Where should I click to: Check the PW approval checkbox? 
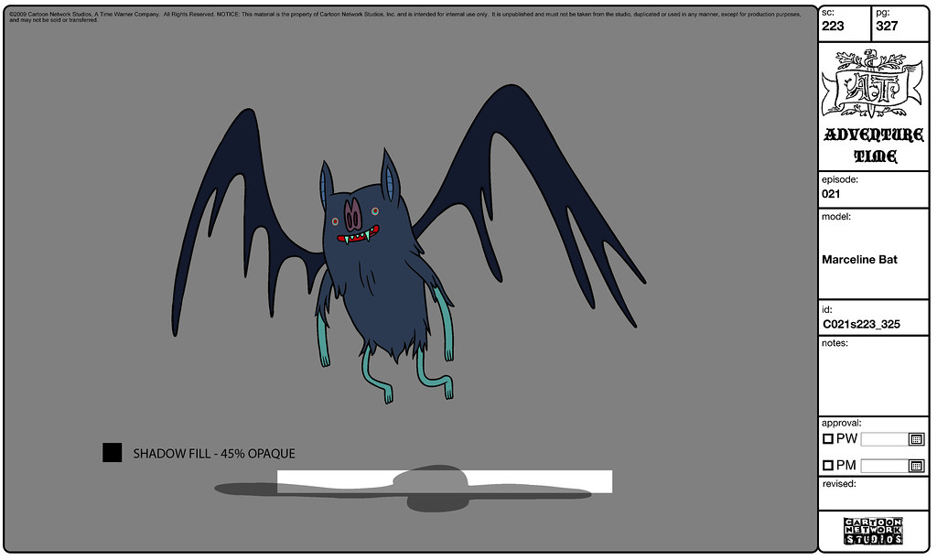[x=827, y=438]
